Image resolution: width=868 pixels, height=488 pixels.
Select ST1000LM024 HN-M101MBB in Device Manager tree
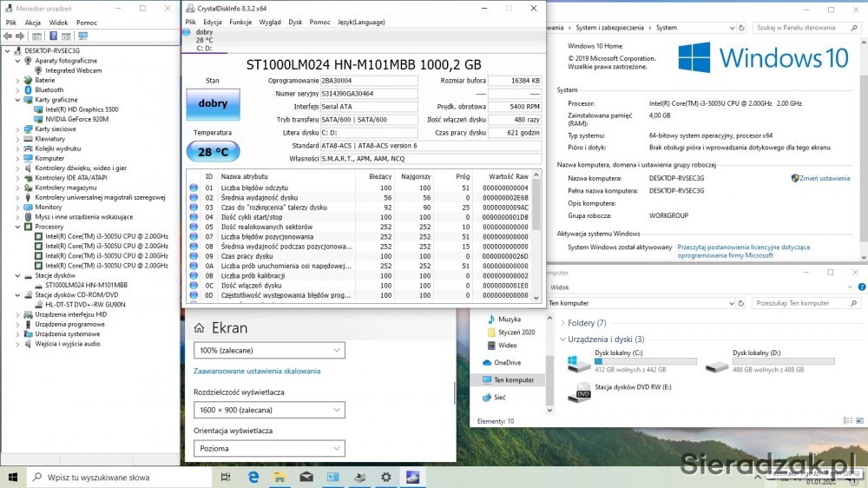point(86,286)
